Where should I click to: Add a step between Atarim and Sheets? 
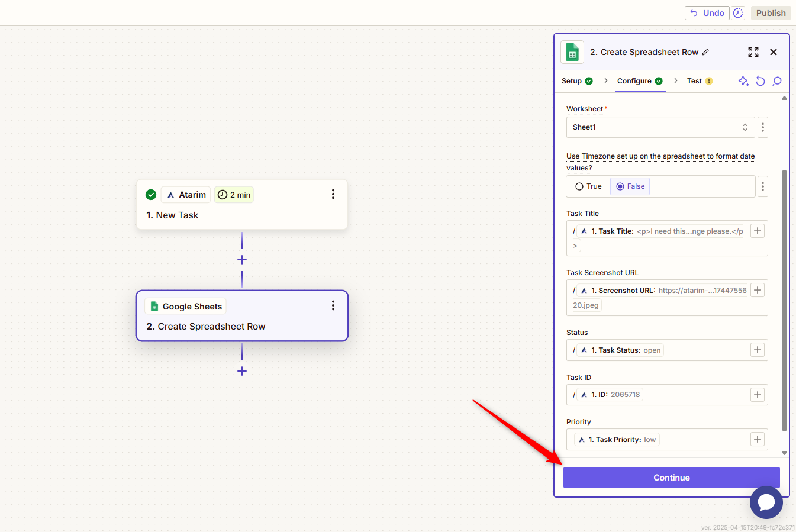[242, 260]
